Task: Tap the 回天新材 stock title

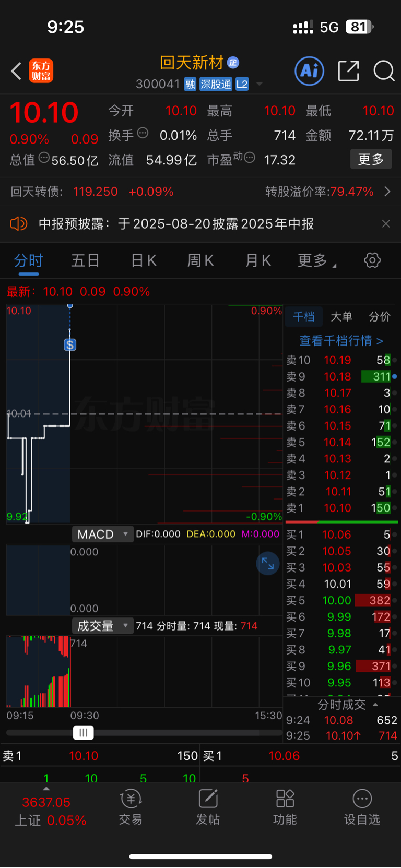Action: [192, 63]
